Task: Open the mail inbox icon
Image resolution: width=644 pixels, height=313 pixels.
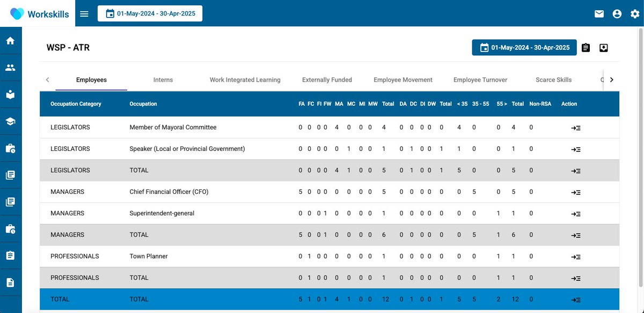Action: [599, 14]
